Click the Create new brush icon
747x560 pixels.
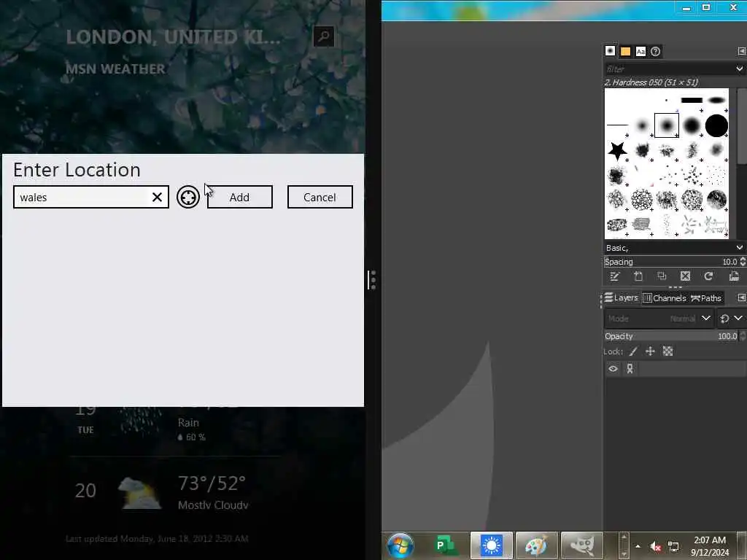pos(638,276)
